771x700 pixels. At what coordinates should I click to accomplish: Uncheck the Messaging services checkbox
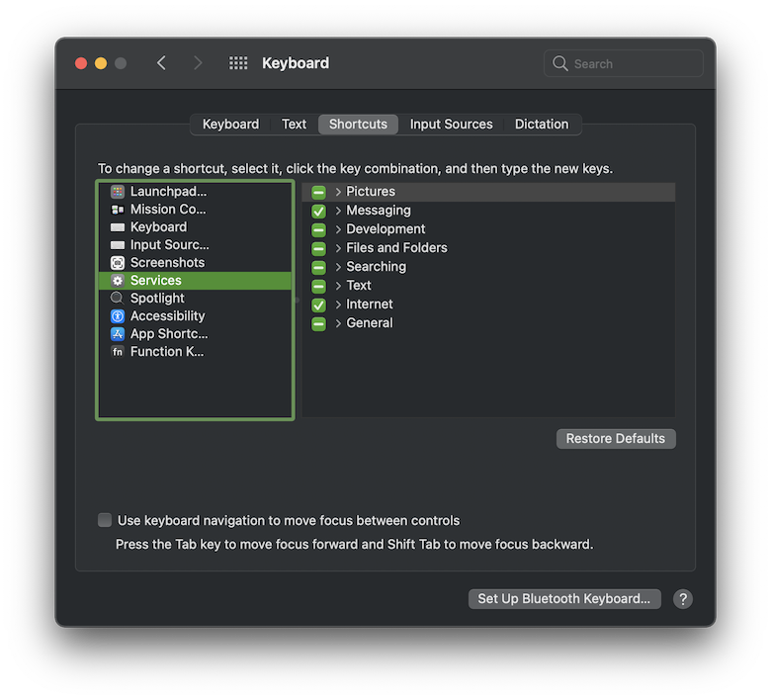[319, 211]
